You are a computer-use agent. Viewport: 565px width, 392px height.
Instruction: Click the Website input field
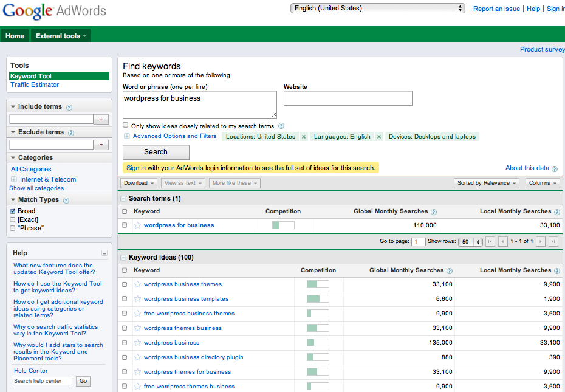click(x=348, y=98)
